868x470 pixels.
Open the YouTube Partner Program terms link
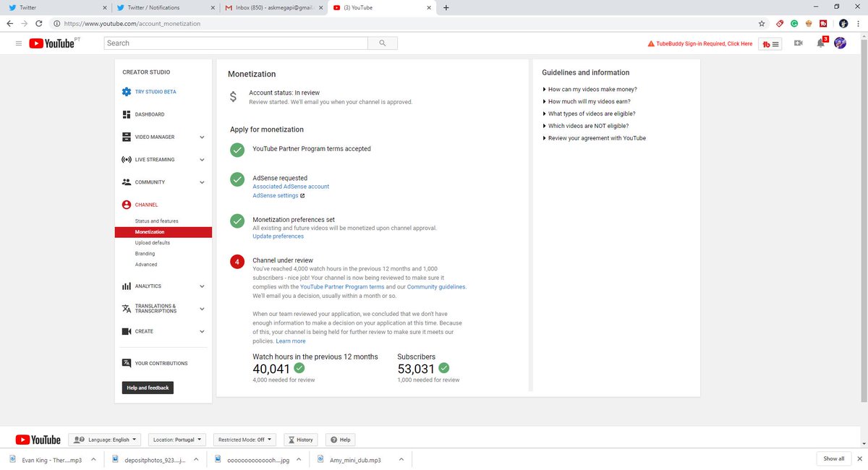tap(342, 287)
